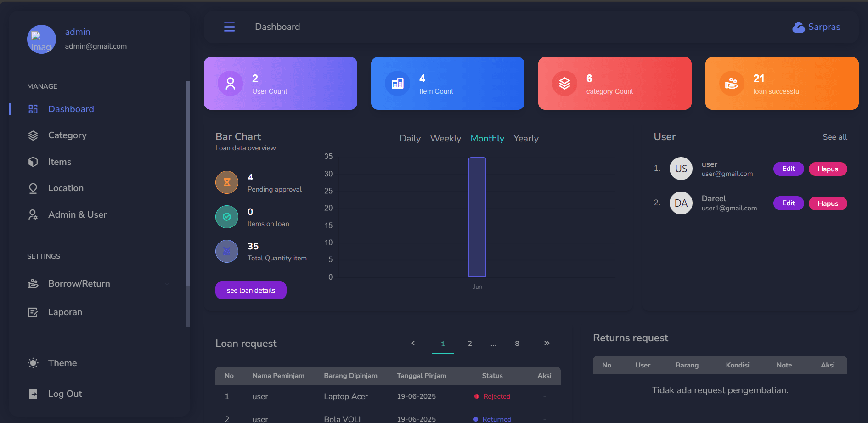The image size is (868, 423).
Task: Click the Tanggal Pinjam column header
Action: (x=422, y=376)
